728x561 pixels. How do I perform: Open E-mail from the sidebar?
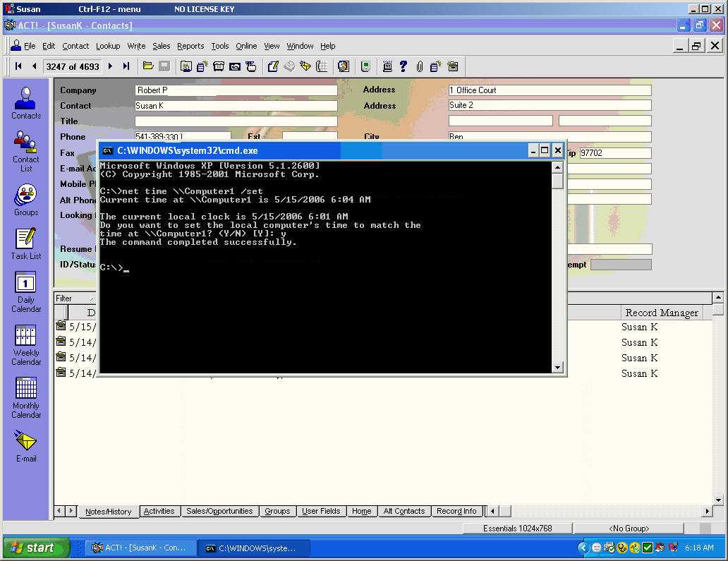(26, 446)
